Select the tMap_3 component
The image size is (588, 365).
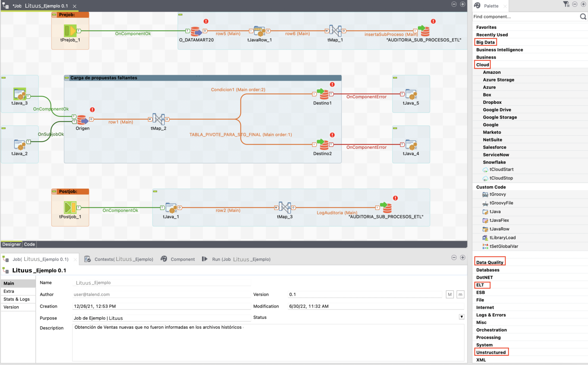(x=285, y=208)
